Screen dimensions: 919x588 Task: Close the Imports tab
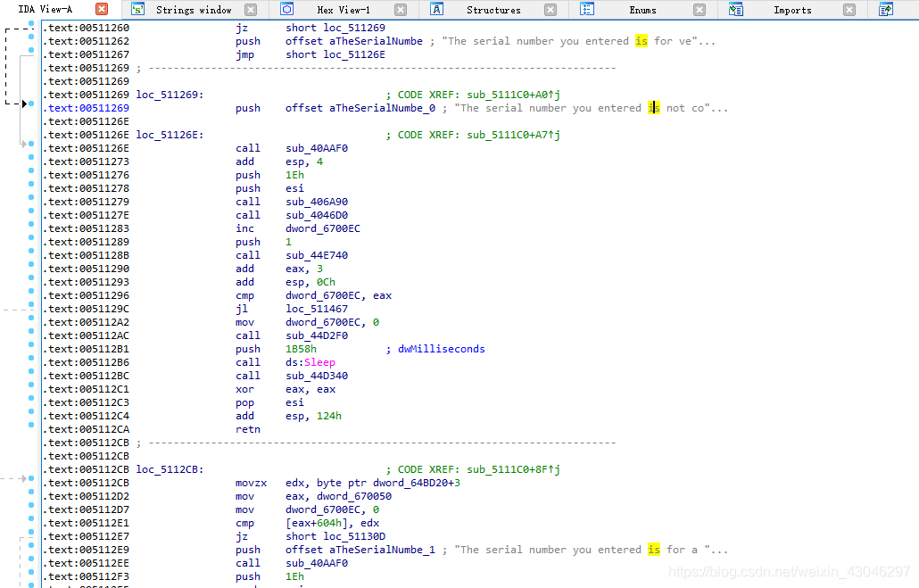pos(849,10)
